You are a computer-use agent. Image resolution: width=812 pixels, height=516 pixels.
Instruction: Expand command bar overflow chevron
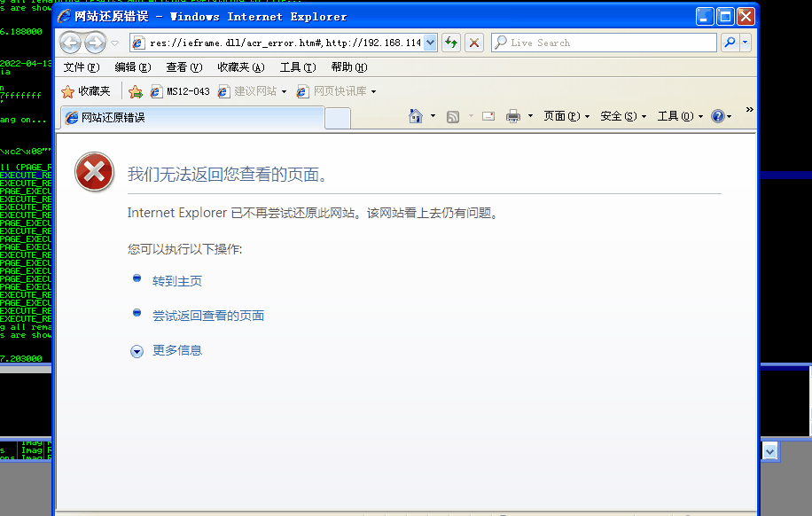point(749,109)
